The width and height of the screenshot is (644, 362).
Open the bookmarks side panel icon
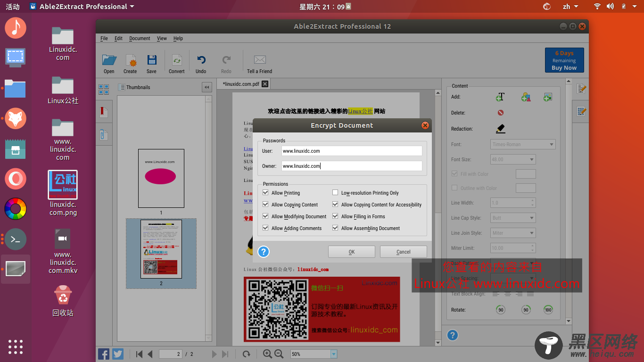(103, 112)
